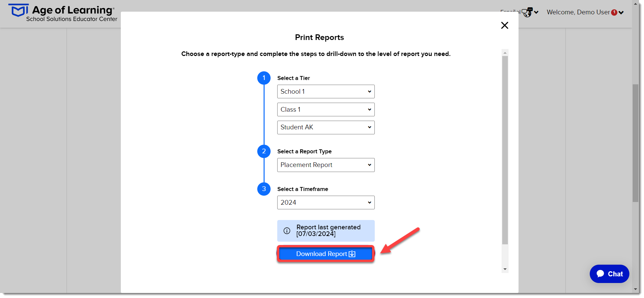Click the Age of Learning logo
The width and height of the screenshot is (644, 298).
[63, 13]
